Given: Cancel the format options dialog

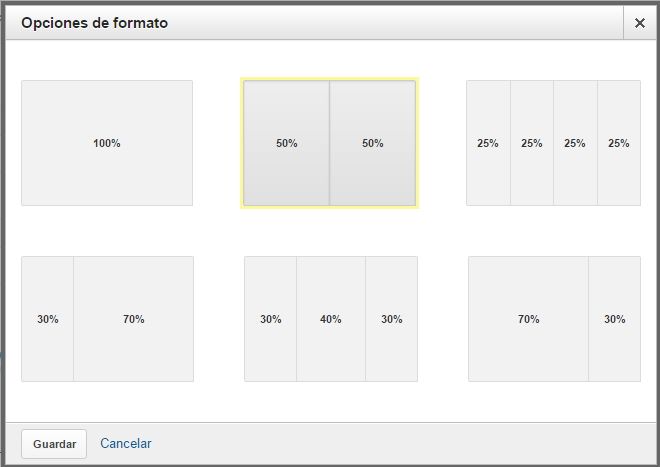Looking at the screenshot, I should (x=126, y=443).
